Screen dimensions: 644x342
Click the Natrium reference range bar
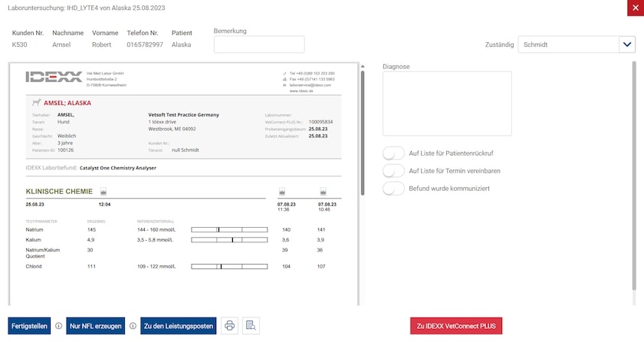[229, 230]
